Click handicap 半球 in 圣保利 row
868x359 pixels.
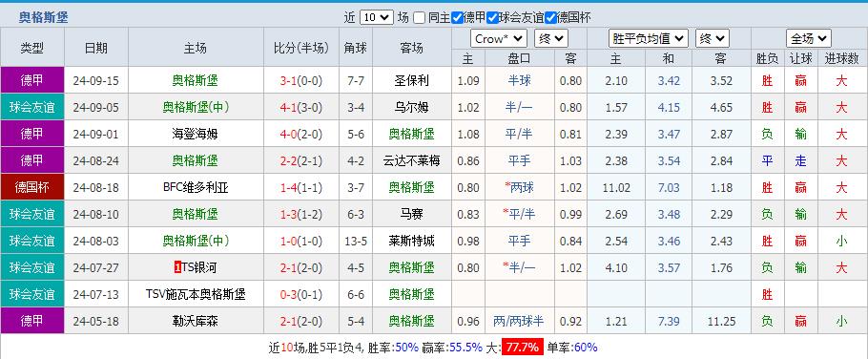click(x=519, y=81)
